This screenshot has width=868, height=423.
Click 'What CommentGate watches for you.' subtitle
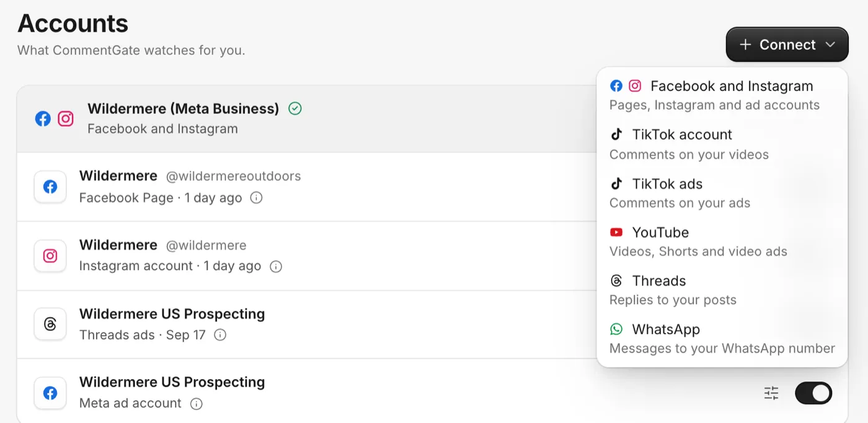[x=131, y=50]
